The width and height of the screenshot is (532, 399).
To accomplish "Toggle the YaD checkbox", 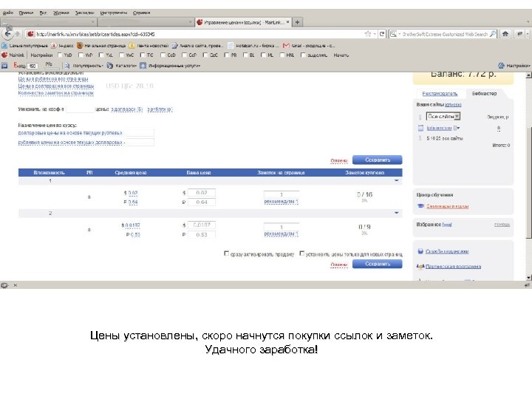I will point(60,55).
